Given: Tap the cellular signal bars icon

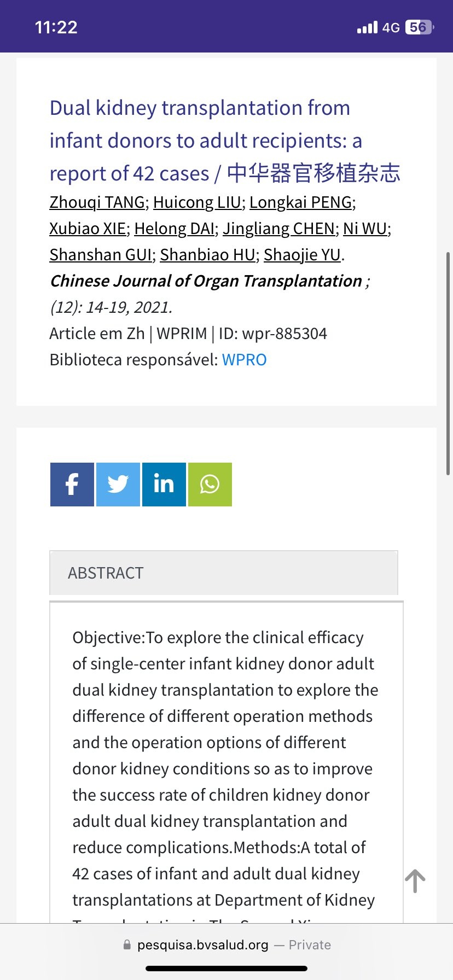Looking at the screenshot, I should [x=367, y=27].
